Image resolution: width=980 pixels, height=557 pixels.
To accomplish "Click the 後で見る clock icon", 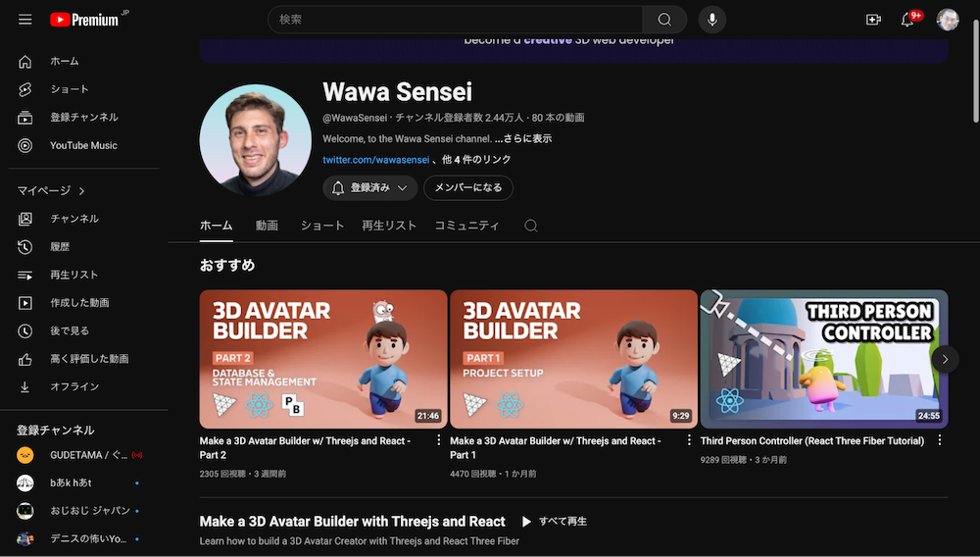I will (25, 330).
